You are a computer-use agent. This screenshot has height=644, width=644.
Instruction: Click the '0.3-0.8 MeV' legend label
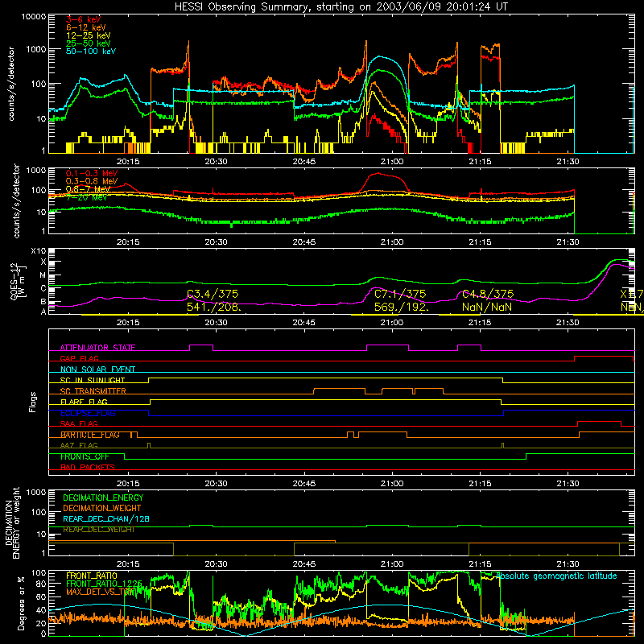[92, 181]
